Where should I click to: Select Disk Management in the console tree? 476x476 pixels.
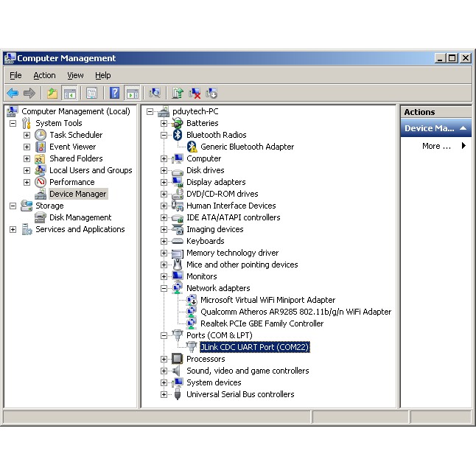pyautogui.click(x=80, y=217)
